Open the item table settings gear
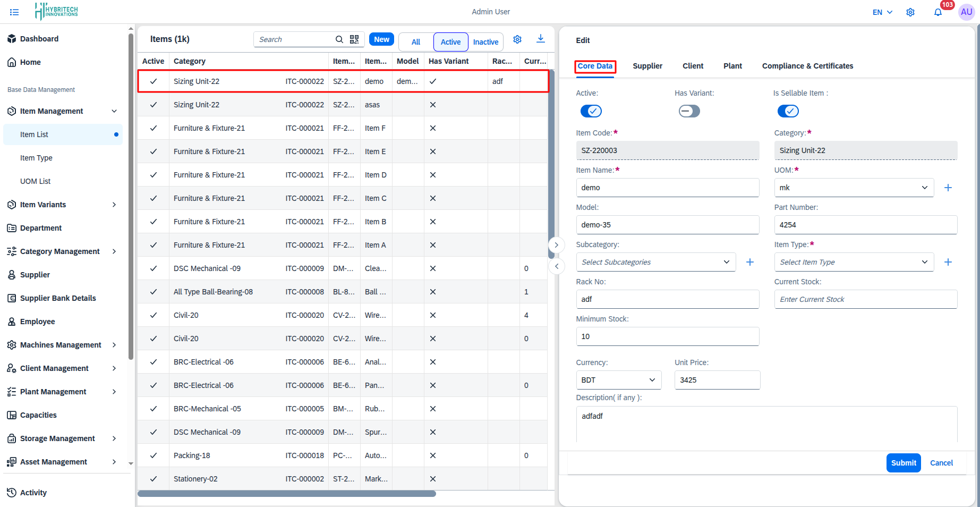The width and height of the screenshot is (980, 507). (517, 39)
